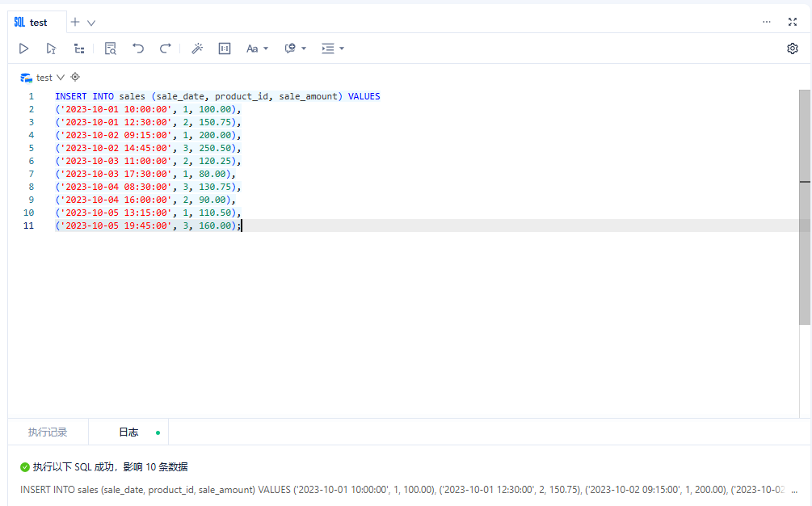Click the 90.00 amount value
812x506 pixels.
212,200
